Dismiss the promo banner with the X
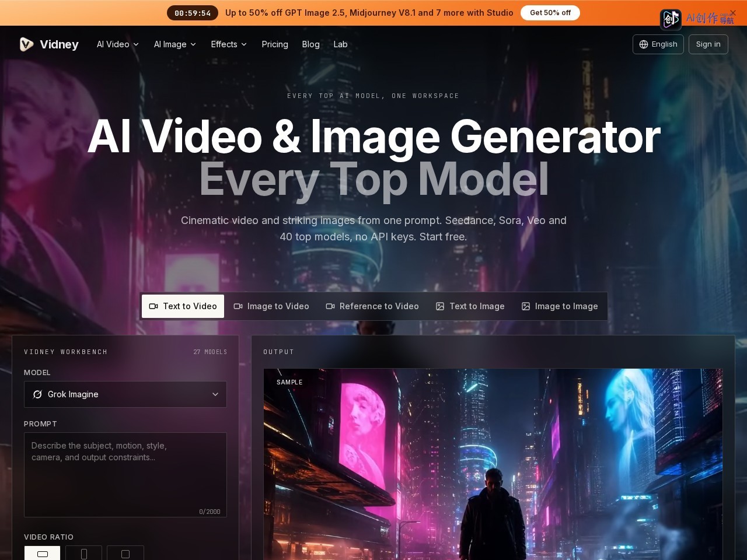 [x=733, y=13]
